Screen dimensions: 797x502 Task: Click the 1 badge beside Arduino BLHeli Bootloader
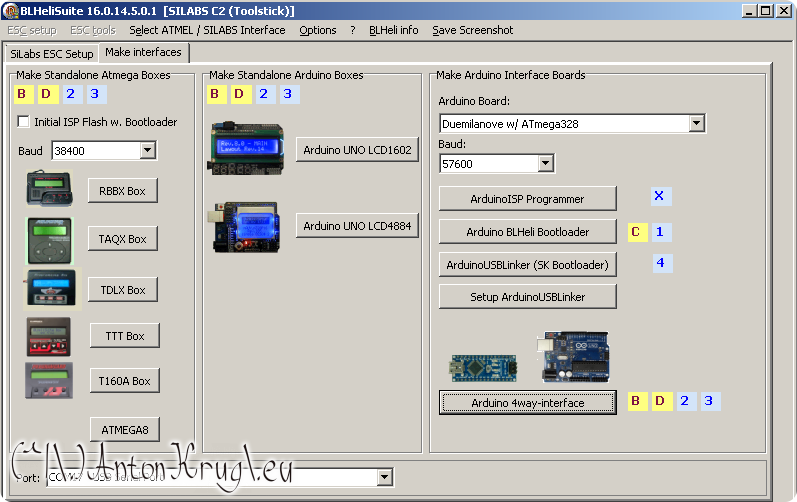[660, 232]
